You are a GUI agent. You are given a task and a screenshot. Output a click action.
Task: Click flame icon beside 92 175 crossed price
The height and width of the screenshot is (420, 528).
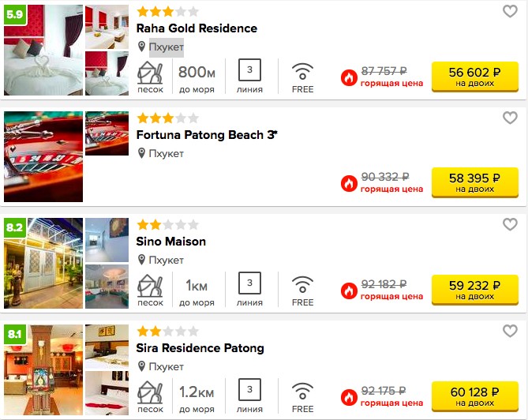pyautogui.click(x=349, y=397)
